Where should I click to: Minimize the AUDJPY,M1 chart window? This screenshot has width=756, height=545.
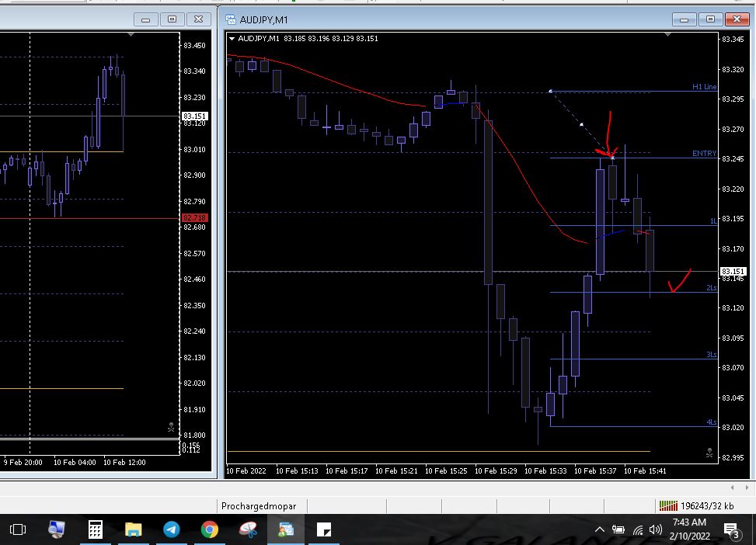click(x=684, y=19)
